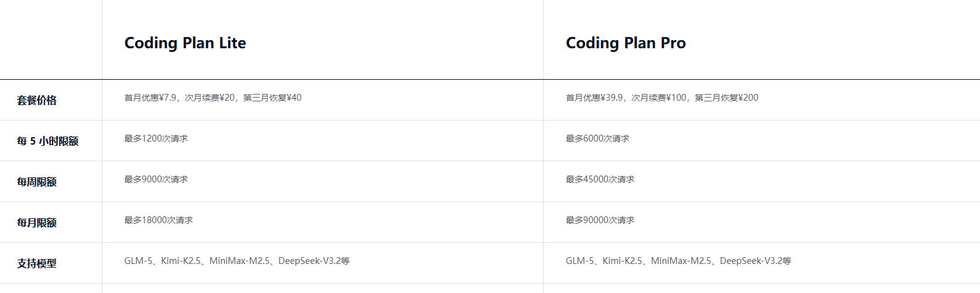Click Kimi-K2.5 in the Pro models cell
The height and width of the screenshot is (293, 980).
[622, 261]
